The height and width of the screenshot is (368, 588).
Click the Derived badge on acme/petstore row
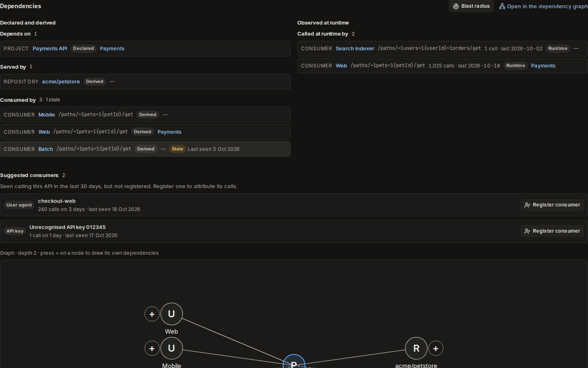[x=95, y=82]
